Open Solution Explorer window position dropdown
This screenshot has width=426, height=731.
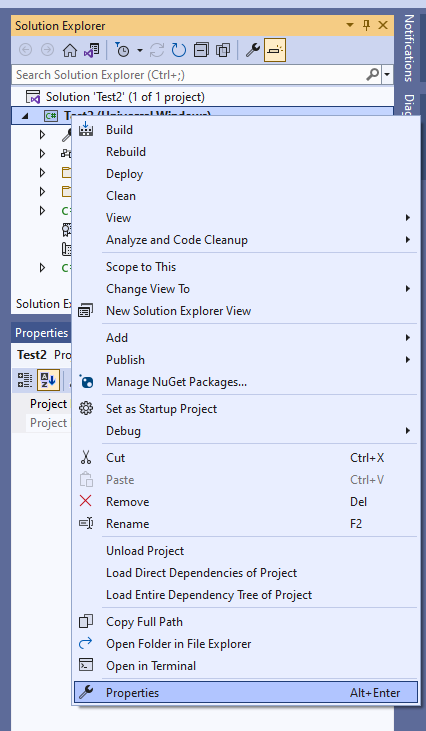350,25
